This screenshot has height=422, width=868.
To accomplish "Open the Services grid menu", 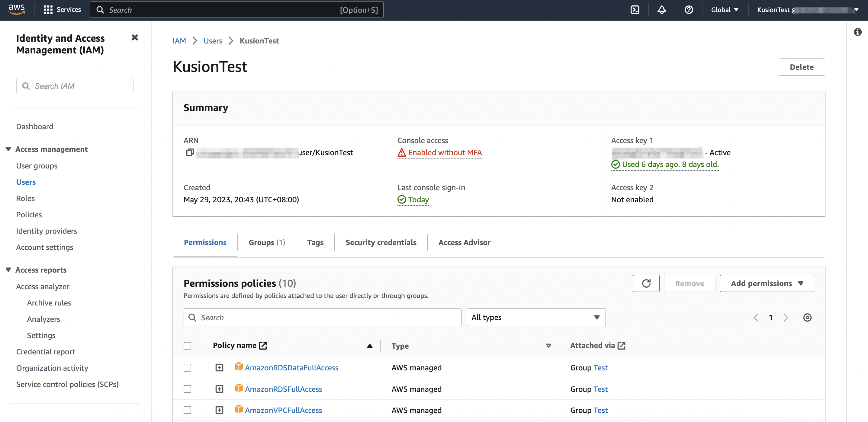I will (48, 9).
